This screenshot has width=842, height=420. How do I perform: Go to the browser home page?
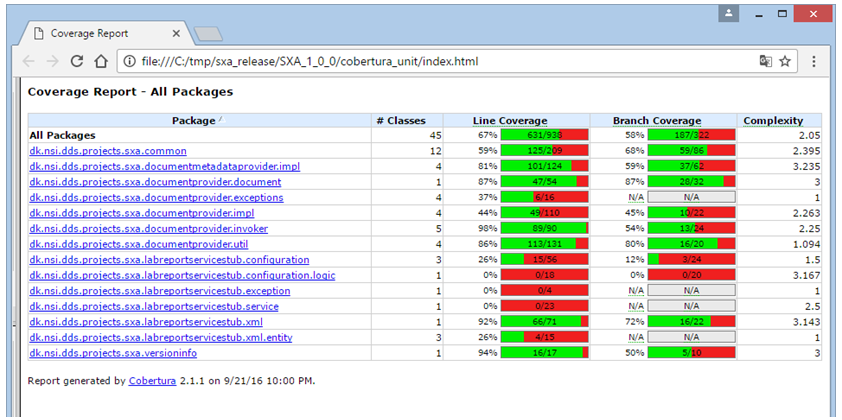coord(100,61)
